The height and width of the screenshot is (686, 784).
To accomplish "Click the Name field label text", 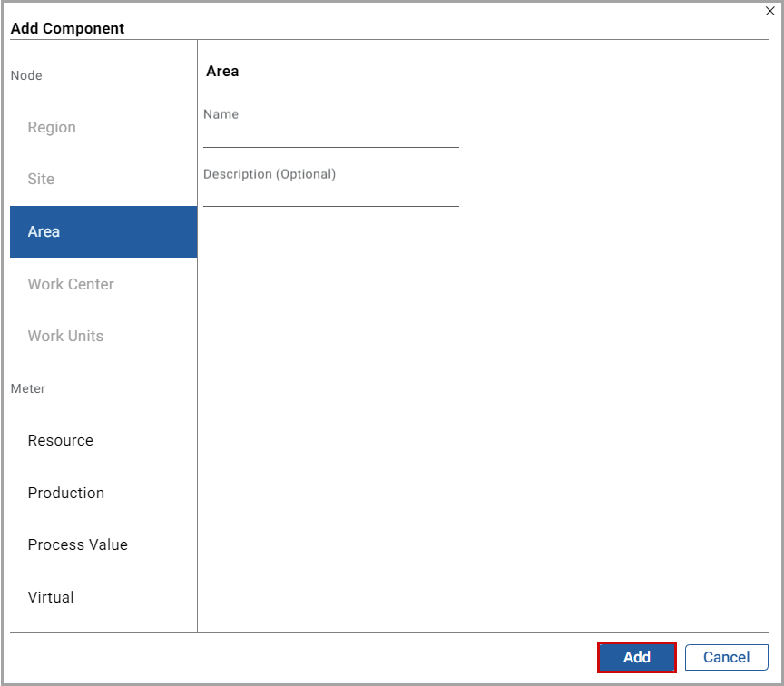I will click(x=221, y=114).
